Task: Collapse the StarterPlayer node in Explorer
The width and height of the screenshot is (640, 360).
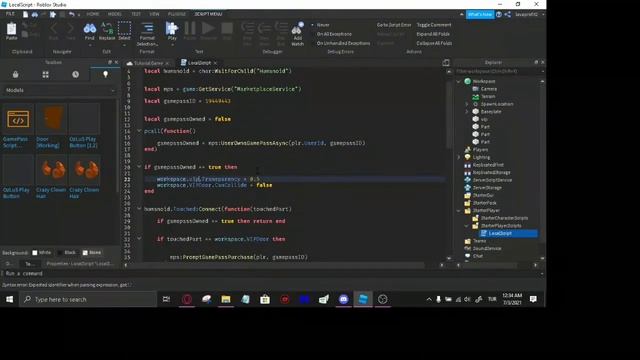Action: pos(458,211)
